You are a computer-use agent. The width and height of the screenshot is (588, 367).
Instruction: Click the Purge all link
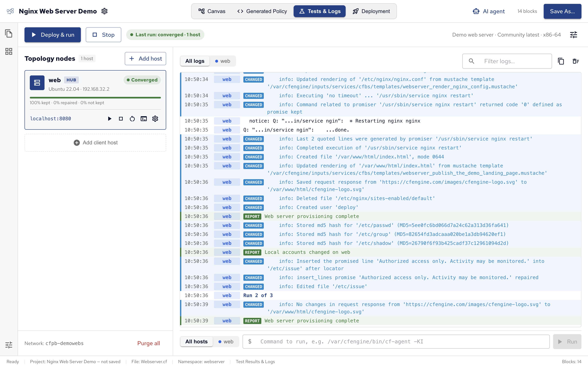[x=149, y=343]
